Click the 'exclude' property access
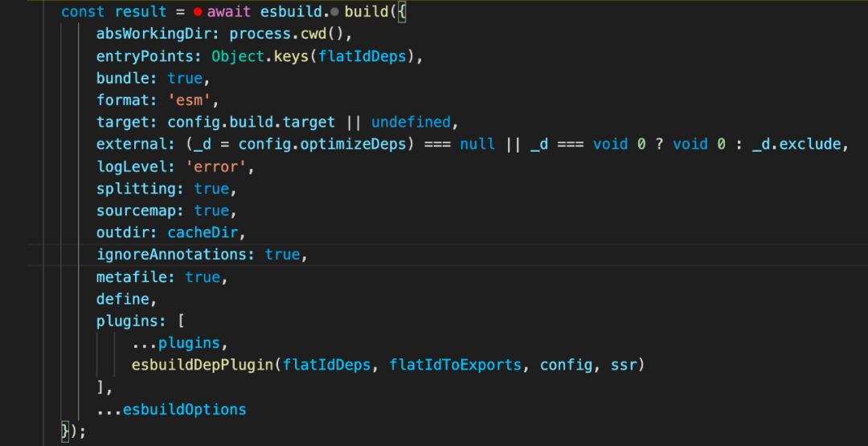 point(809,144)
